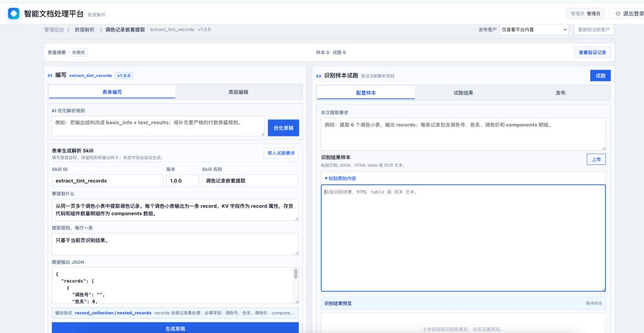
Task: Click the 样本 0 counter text
Action: click(x=323, y=52)
